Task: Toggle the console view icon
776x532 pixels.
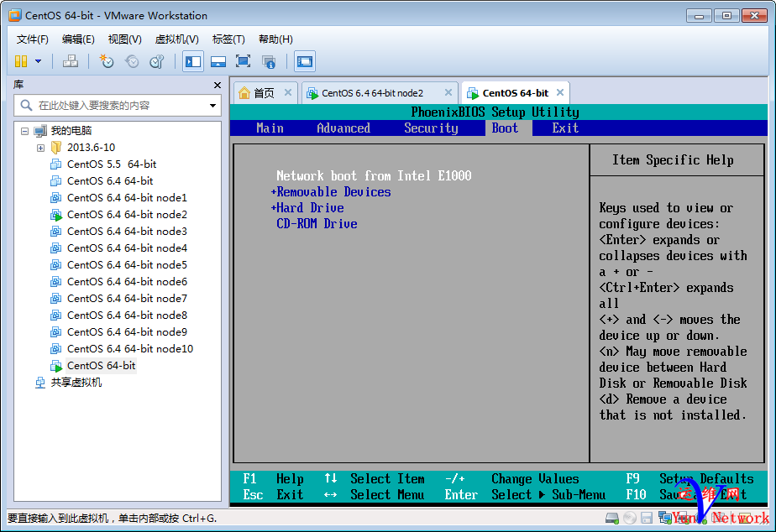Action: (x=304, y=61)
